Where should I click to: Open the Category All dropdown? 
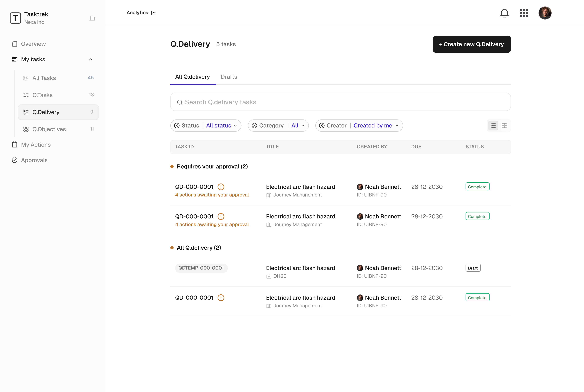pos(298,126)
